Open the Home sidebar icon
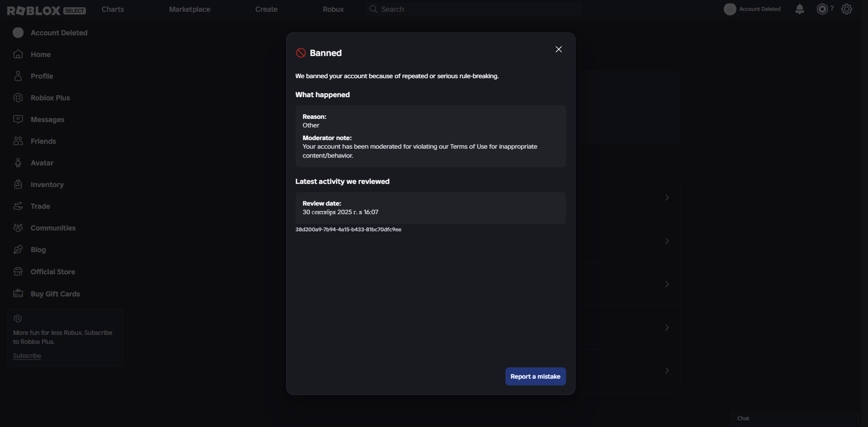 (18, 54)
